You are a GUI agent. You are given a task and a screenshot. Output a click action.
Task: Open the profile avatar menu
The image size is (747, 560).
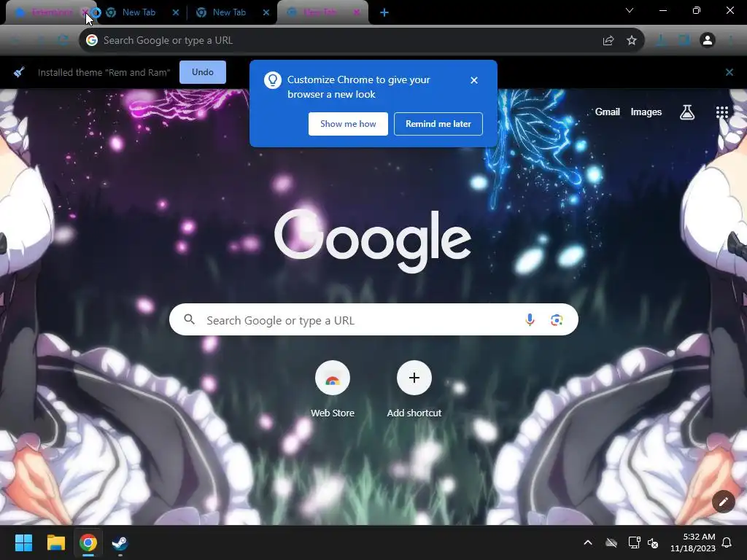(708, 41)
